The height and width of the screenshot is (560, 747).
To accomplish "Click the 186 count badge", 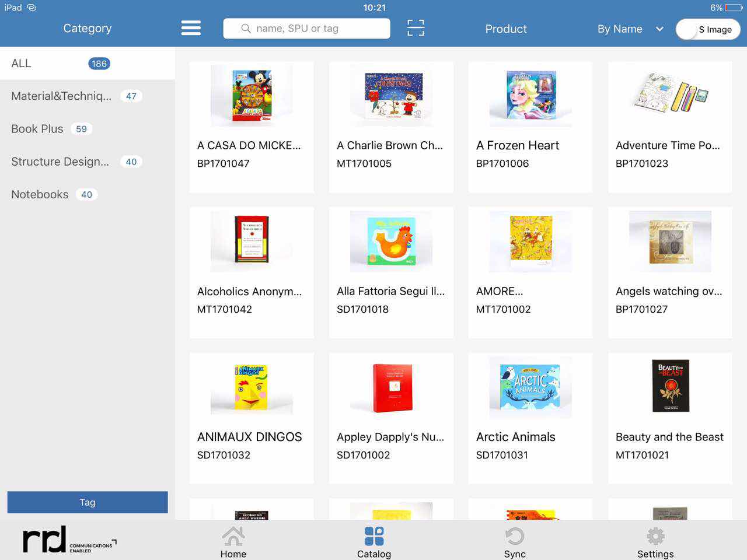I will (x=99, y=64).
